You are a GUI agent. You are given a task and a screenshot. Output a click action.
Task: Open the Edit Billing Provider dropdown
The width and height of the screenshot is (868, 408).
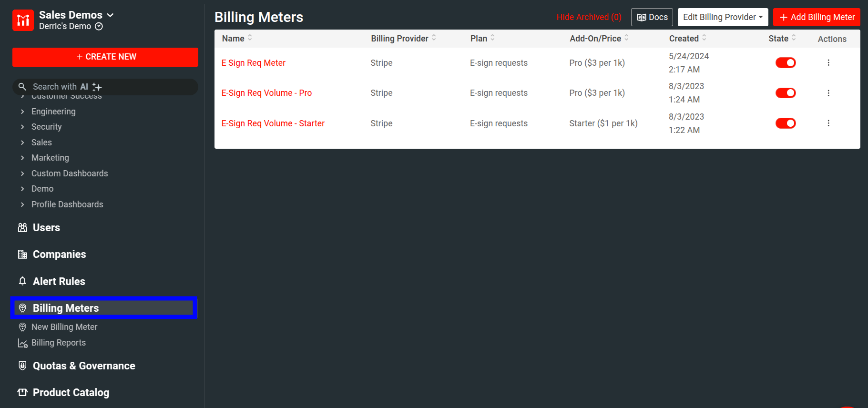(x=723, y=17)
